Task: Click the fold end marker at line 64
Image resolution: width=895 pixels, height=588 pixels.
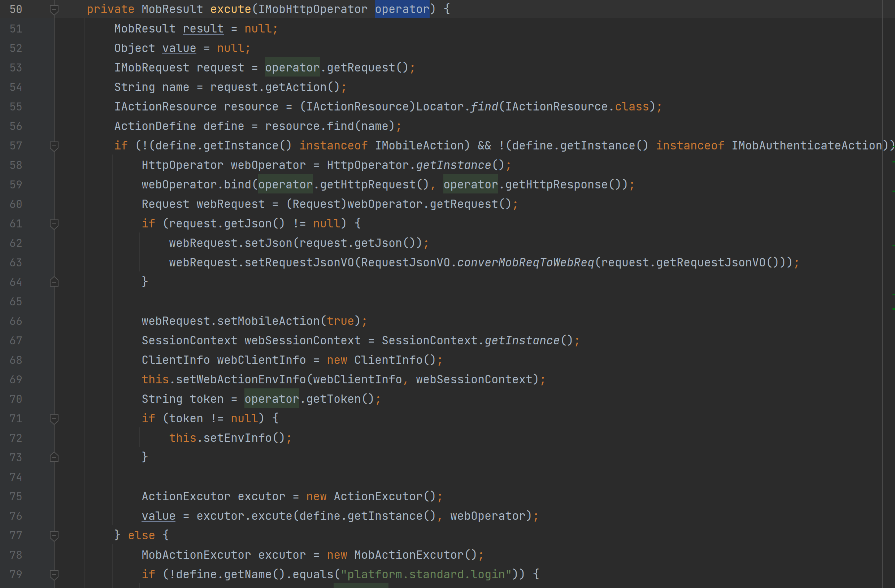Action: [54, 282]
